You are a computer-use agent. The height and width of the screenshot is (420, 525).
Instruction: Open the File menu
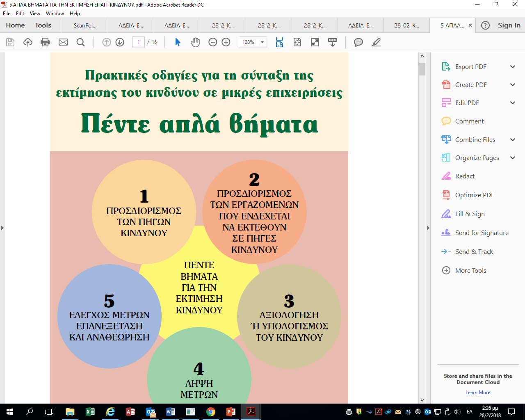point(7,14)
